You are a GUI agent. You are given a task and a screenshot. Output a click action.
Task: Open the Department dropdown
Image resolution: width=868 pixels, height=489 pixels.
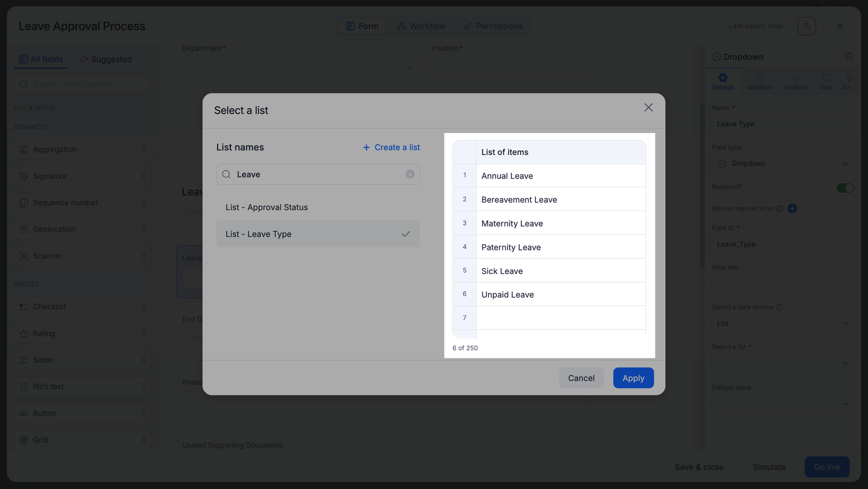(300, 67)
